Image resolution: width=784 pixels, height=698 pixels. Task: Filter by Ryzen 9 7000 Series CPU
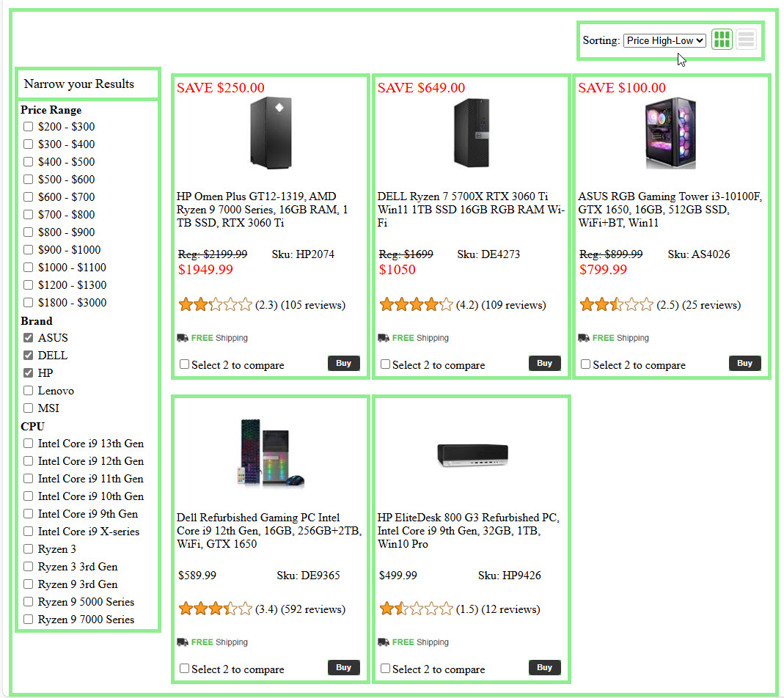click(x=28, y=620)
